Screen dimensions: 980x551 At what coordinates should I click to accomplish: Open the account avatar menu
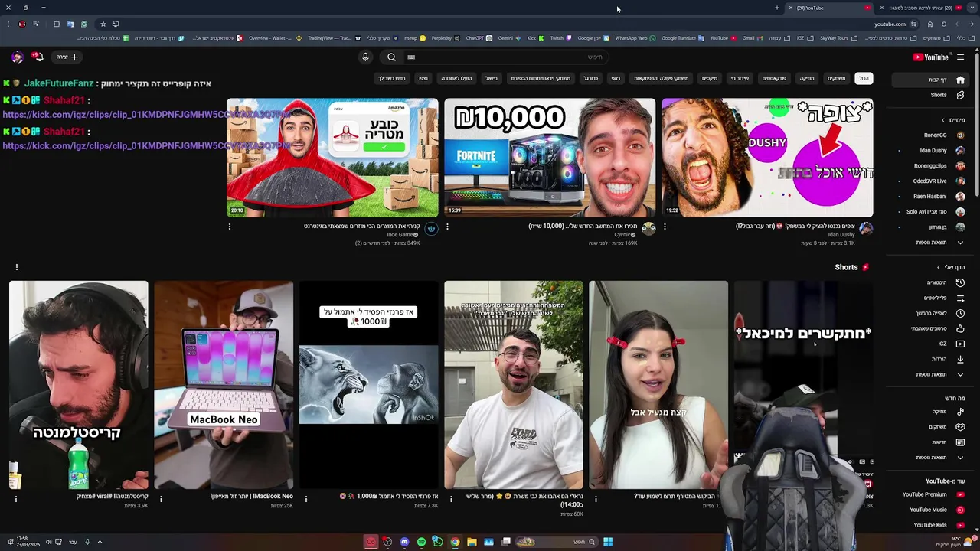point(17,57)
